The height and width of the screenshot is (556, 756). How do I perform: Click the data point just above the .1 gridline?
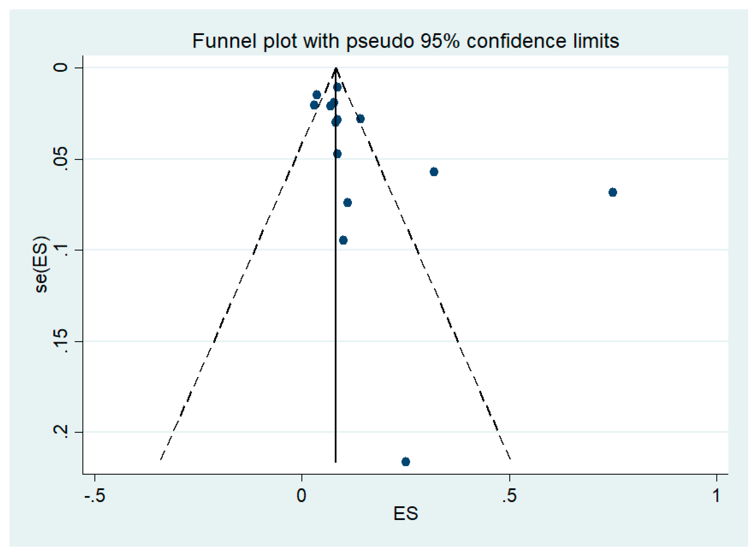coord(343,240)
